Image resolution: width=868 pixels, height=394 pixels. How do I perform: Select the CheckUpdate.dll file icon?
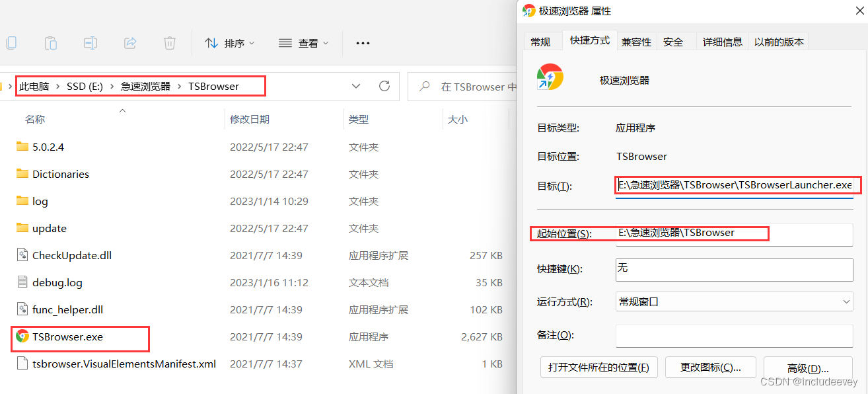pos(22,255)
